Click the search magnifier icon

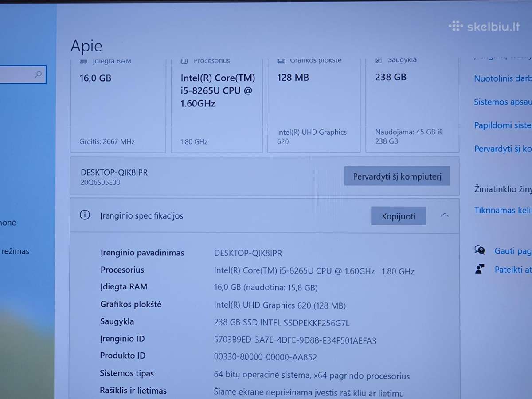tap(39, 74)
